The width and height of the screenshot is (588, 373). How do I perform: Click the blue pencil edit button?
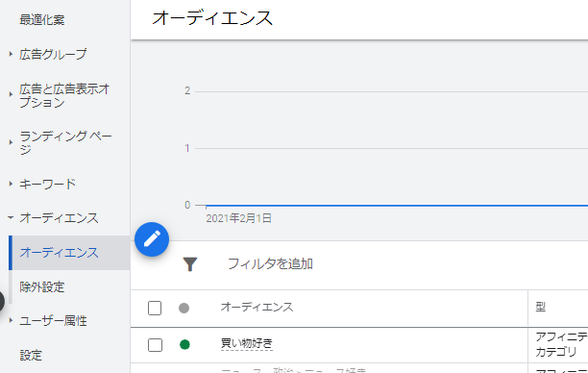[x=152, y=239]
